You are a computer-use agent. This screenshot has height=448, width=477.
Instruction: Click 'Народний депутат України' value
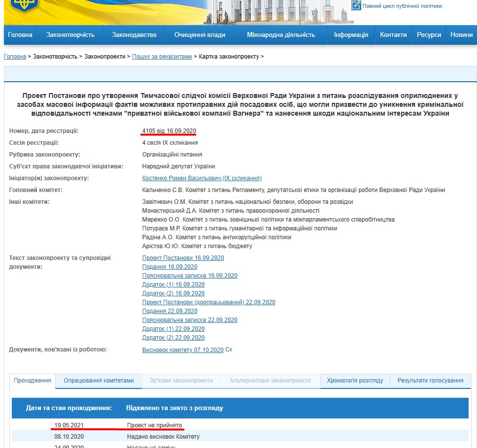click(x=178, y=166)
